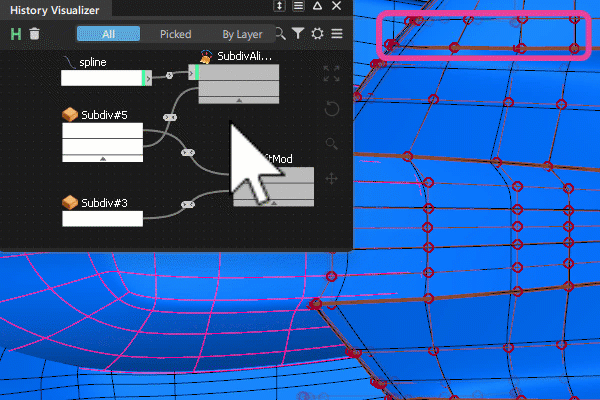
Task: Expand the ftMod node bottom triangle
Action: (274, 203)
